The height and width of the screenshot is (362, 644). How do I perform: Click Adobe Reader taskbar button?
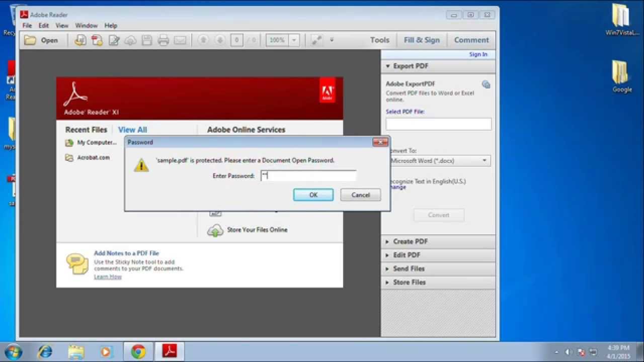coord(170,351)
